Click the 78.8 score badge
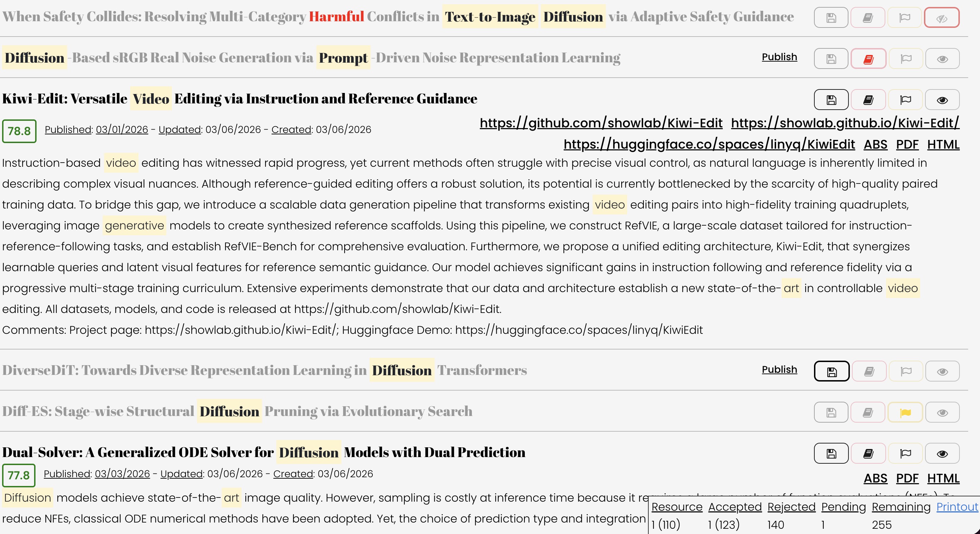 pyautogui.click(x=19, y=131)
